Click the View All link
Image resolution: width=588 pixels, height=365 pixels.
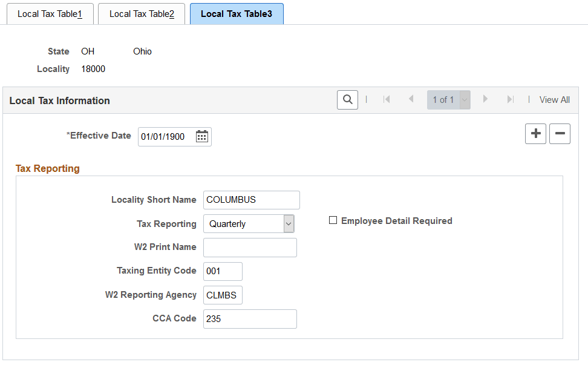pos(554,99)
